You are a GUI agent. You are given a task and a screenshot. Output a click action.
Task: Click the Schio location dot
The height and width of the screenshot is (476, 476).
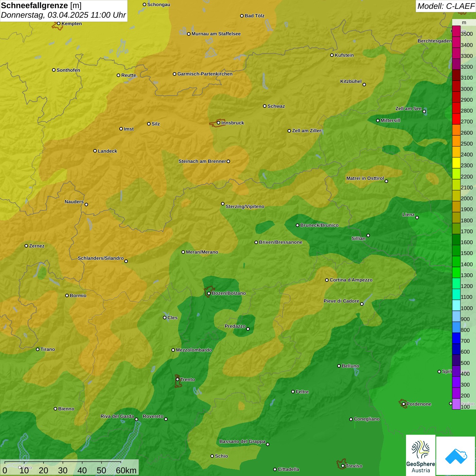pos(212,456)
